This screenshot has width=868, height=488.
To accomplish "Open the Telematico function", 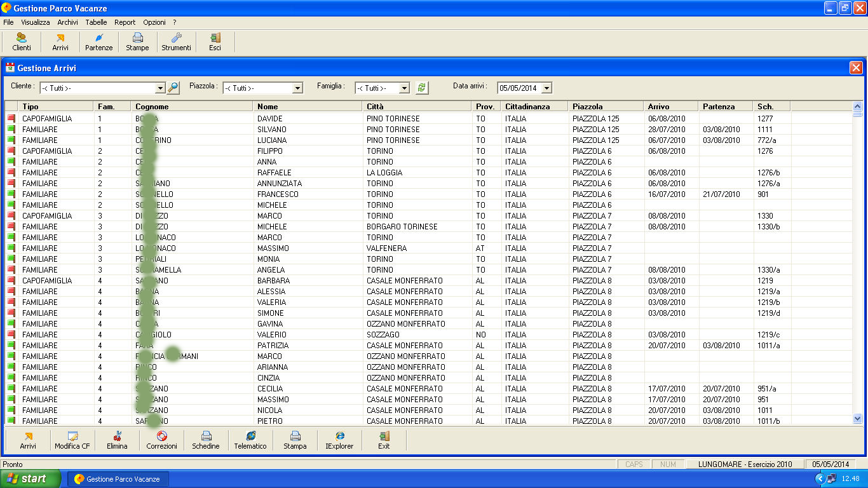I will coord(250,440).
